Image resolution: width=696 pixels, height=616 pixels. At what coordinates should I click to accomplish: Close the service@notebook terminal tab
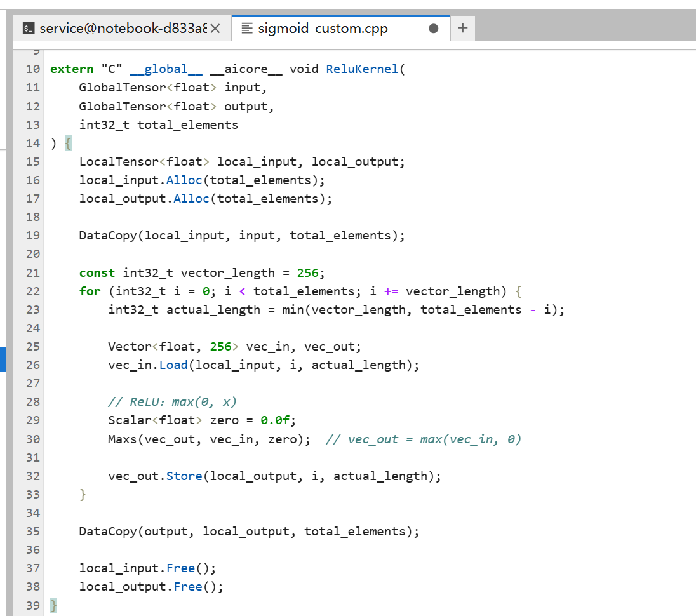coord(215,29)
